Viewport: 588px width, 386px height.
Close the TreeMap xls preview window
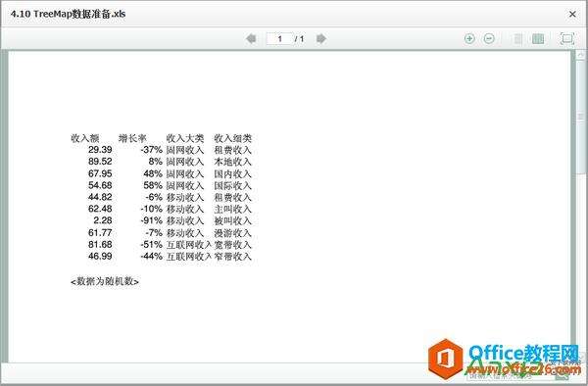(572, 15)
